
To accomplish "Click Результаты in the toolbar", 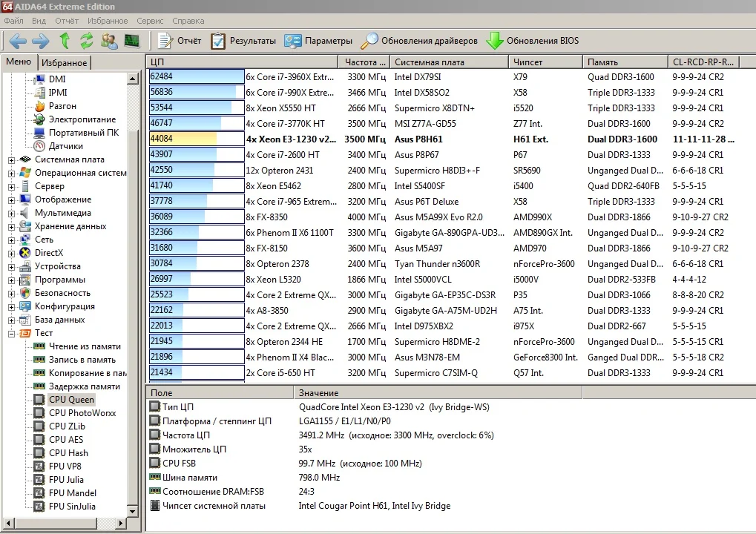I will [243, 41].
